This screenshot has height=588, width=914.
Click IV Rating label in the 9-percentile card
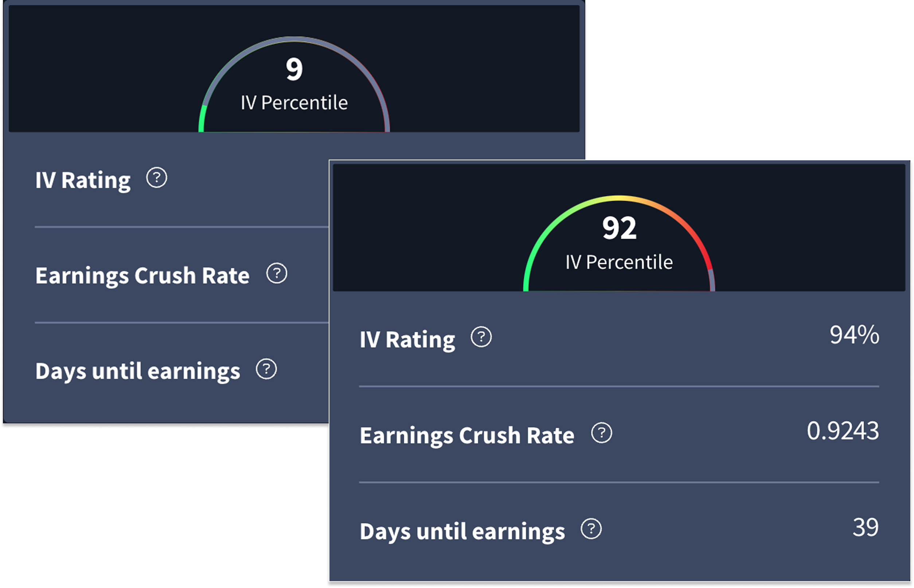tap(83, 180)
